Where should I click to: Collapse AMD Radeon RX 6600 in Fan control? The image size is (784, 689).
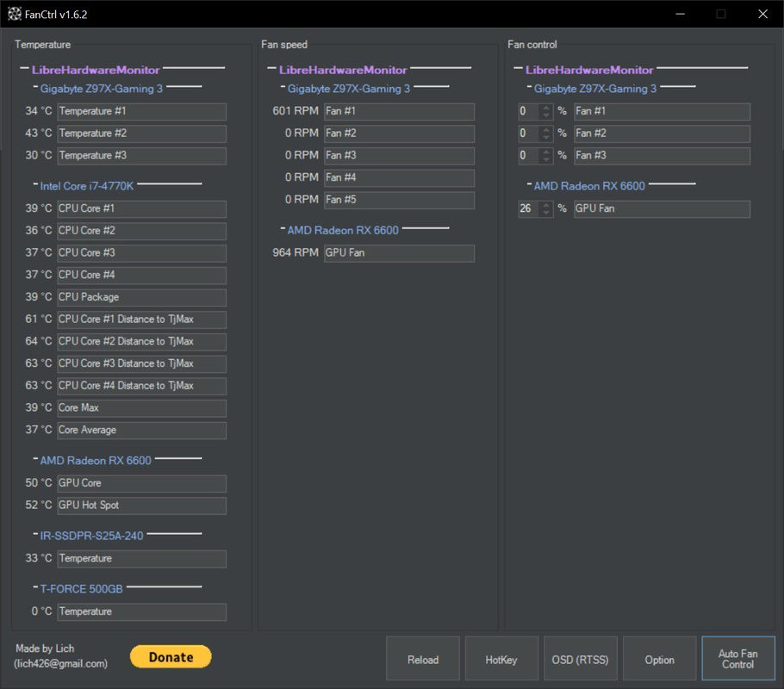click(x=530, y=184)
